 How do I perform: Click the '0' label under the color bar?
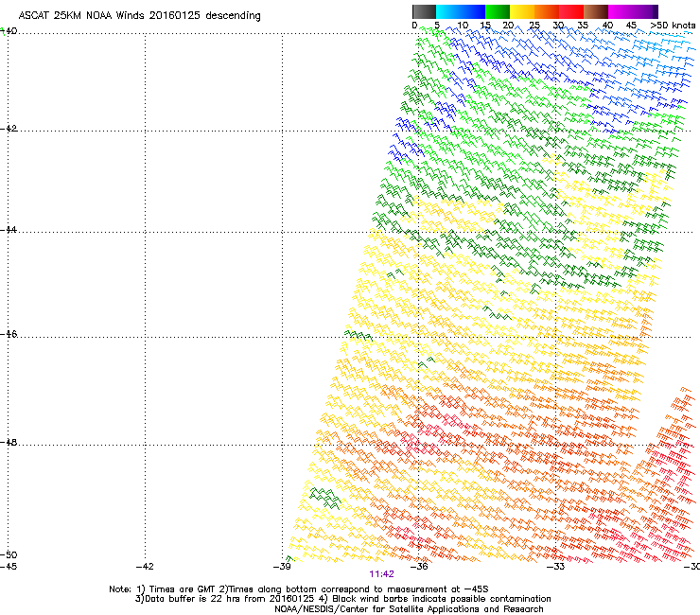click(x=414, y=26)
